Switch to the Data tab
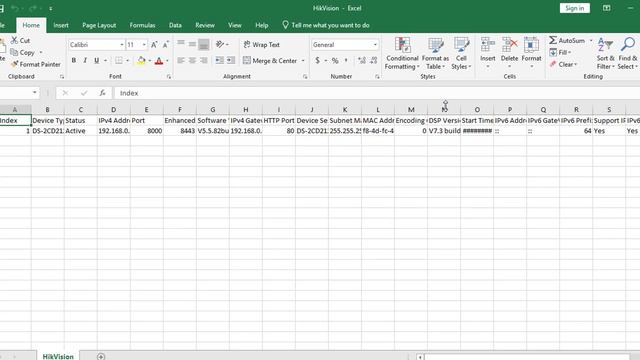 [175, 25]
